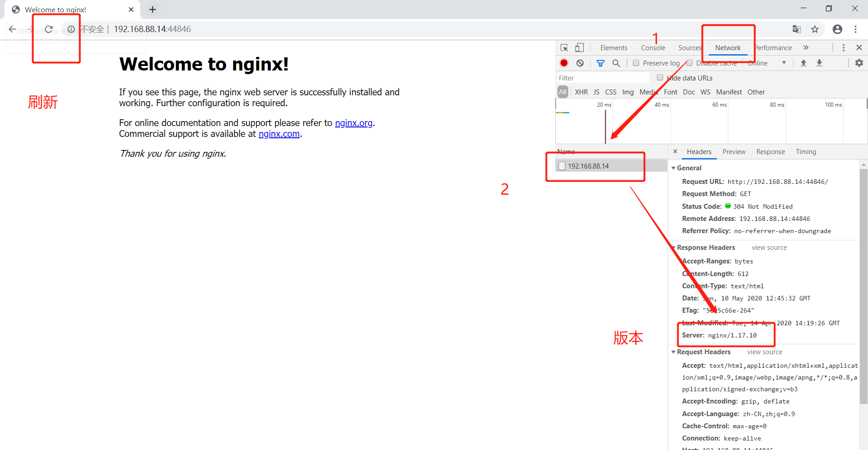Stop the network recording red button
The width and height of the screenshot is (868, 450).
coord(563,63)
